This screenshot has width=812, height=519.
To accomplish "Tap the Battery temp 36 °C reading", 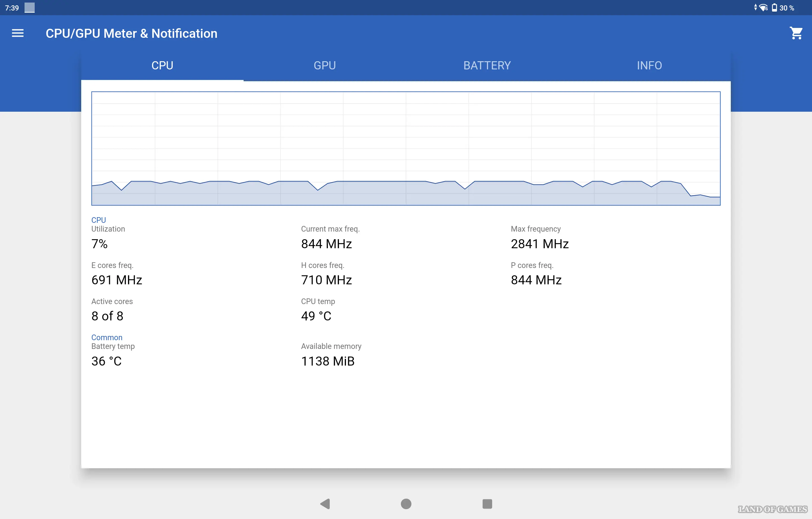I will pyautogui.click(x=106, y=361).
